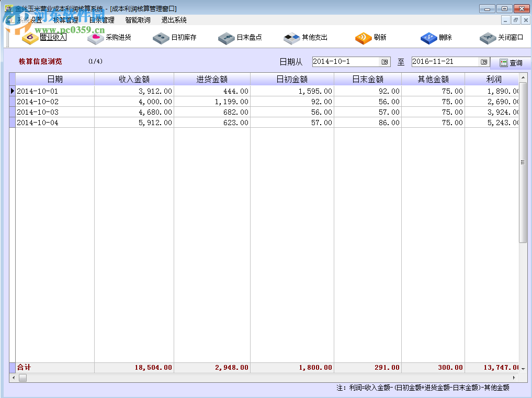Click the 日末盘点 end-of-day inventory icon
The height and width of the screenshot is (398, 532).
[242, 38]
